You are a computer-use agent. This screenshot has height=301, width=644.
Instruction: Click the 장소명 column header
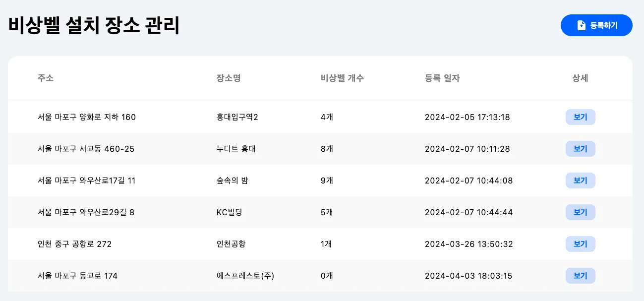coord(229,78)
